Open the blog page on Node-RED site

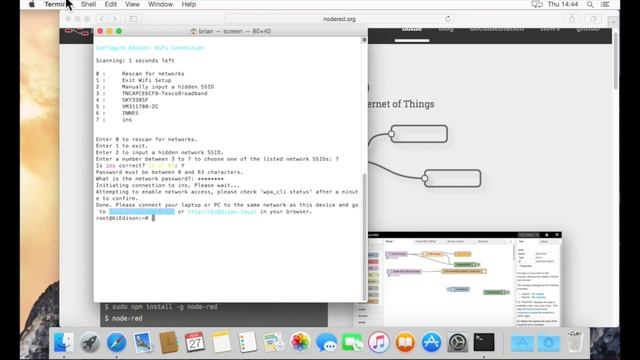click(446, 29)
